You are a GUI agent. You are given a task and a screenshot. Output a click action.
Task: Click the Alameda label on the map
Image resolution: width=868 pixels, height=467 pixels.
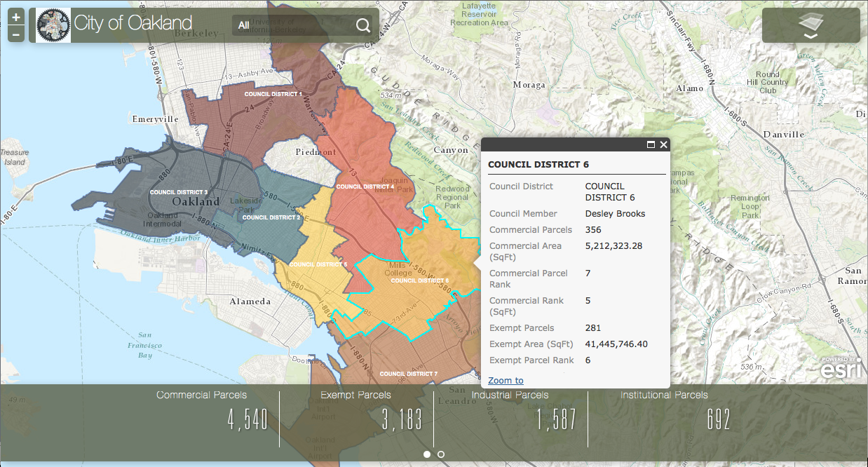tap(250, 302)
